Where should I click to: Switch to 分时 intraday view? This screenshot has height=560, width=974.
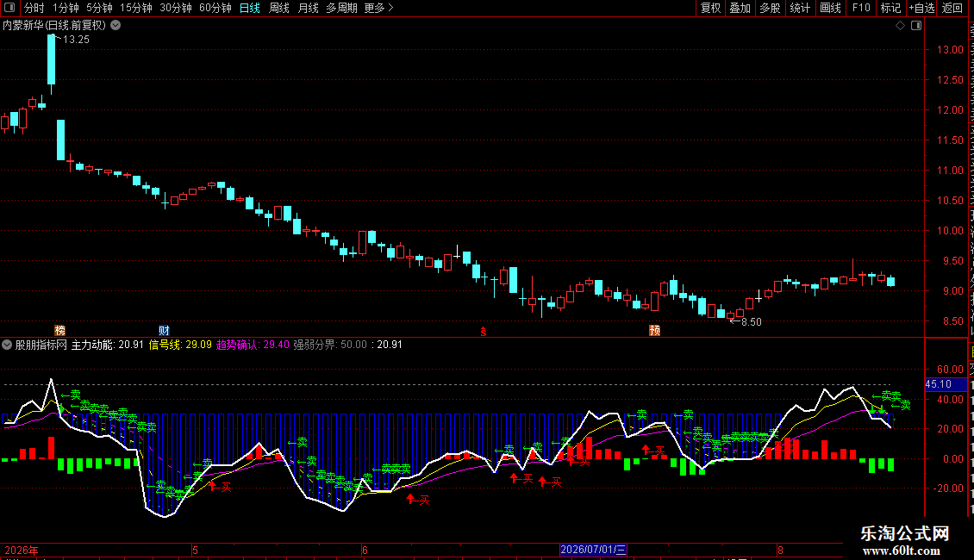(x=34, y=8)
